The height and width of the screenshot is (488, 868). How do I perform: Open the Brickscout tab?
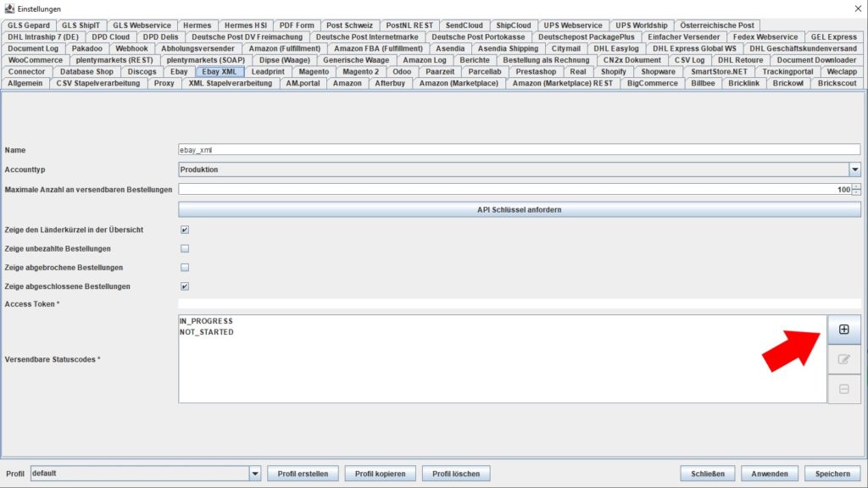coord(837,83)
